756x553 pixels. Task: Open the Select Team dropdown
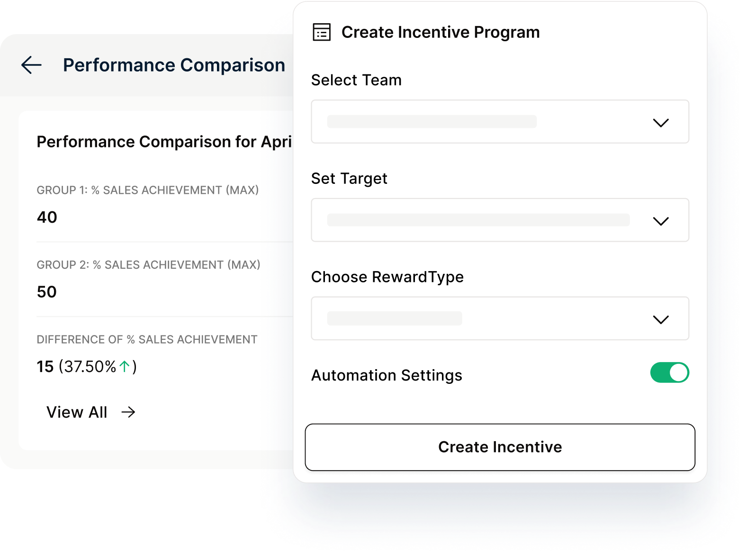click(x=500, y=122)
